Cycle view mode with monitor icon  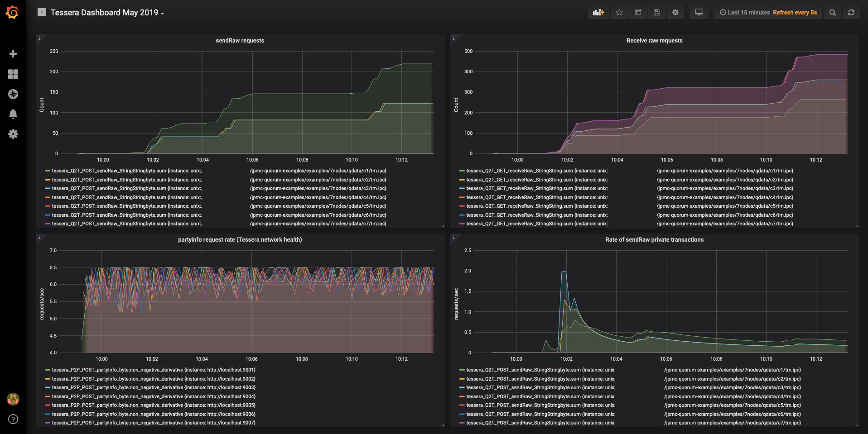coord(699,13)
